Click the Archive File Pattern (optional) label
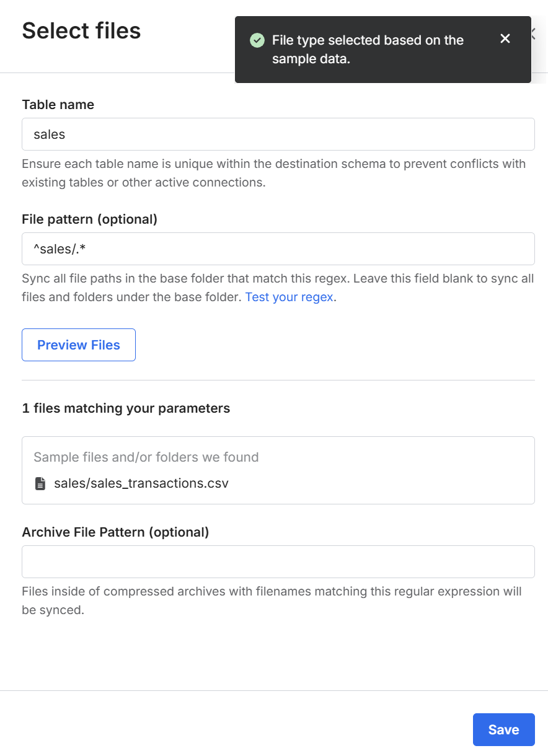The height and width of the screenshot is (756, 548). (115, 532)
